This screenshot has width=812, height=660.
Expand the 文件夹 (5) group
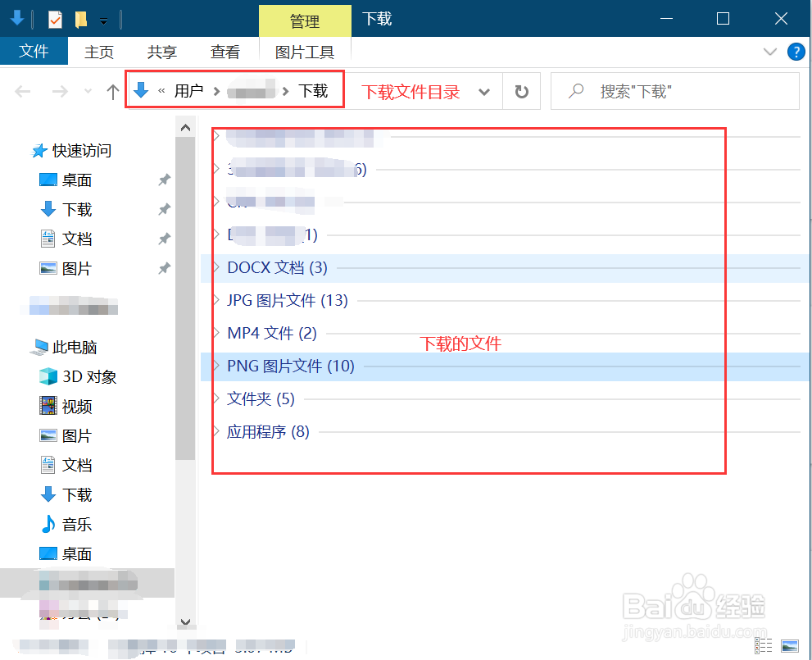tap(216, 399)
